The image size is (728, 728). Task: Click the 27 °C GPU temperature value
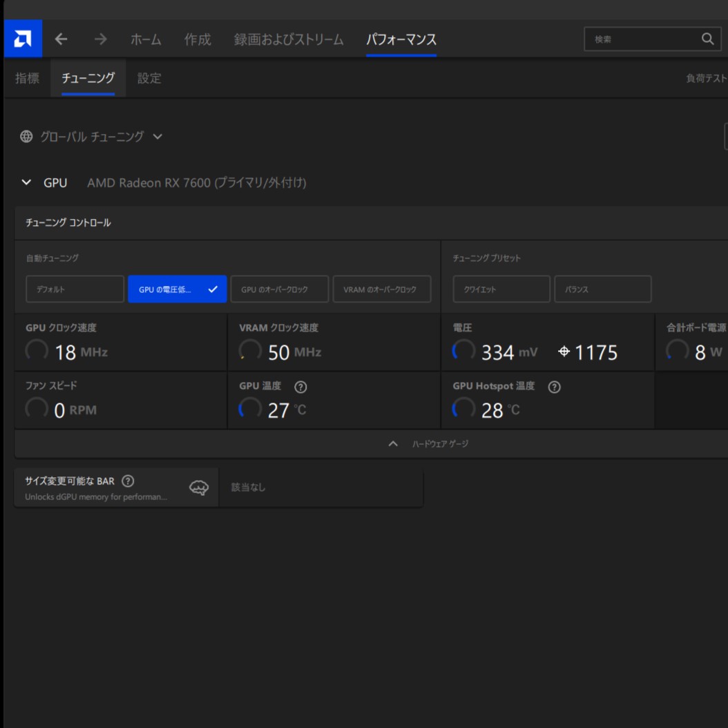coord(287,410)
